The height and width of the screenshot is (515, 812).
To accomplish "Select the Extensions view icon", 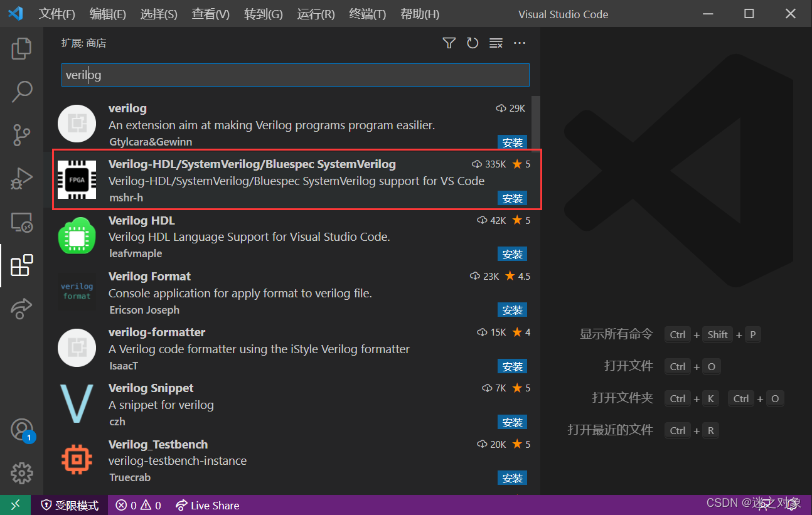I will (22, 265).
